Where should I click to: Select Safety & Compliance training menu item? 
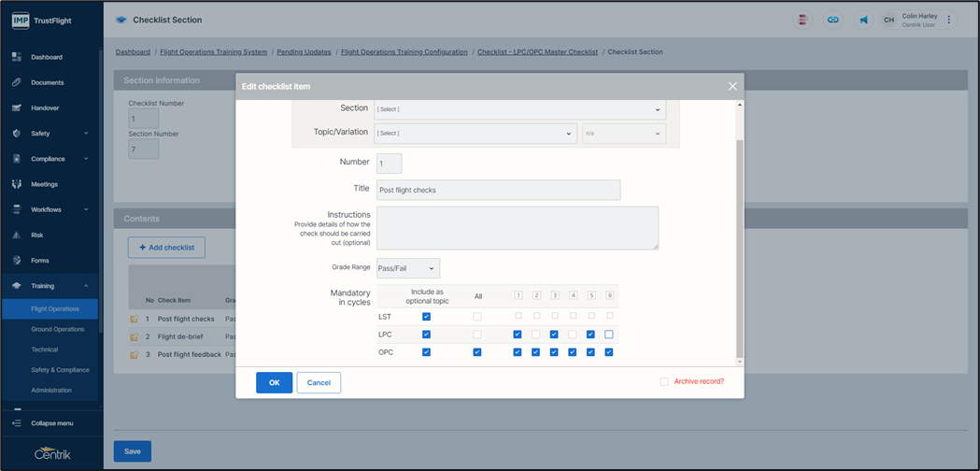pos(60,370)
